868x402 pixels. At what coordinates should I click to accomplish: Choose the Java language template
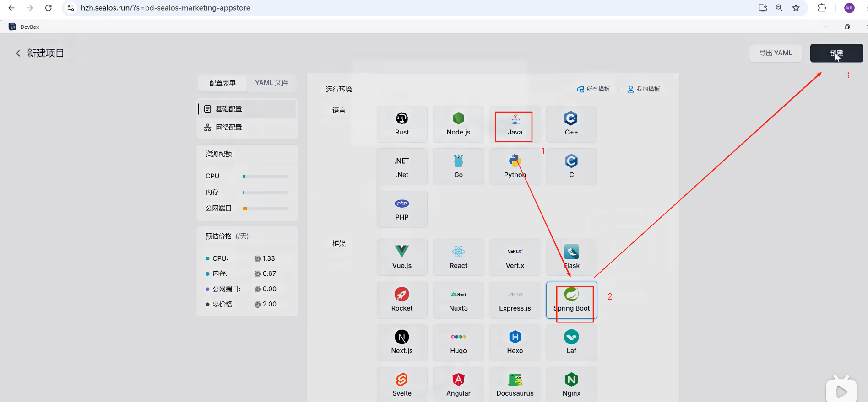click(x=515, y=124)
